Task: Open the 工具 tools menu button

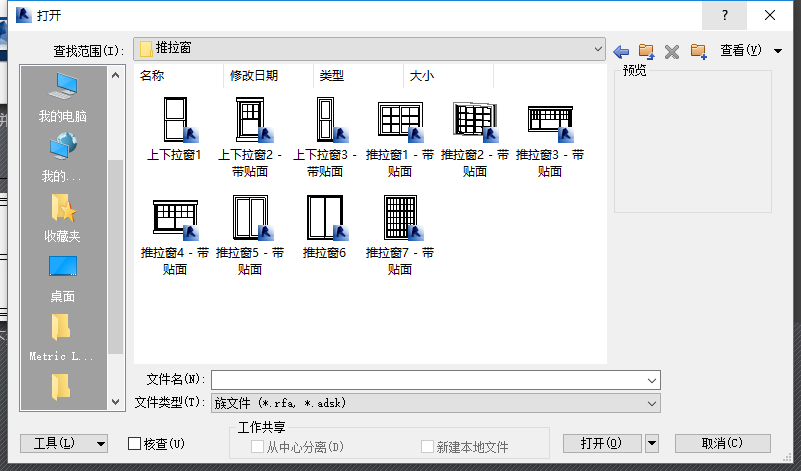Action: point(64,443)
